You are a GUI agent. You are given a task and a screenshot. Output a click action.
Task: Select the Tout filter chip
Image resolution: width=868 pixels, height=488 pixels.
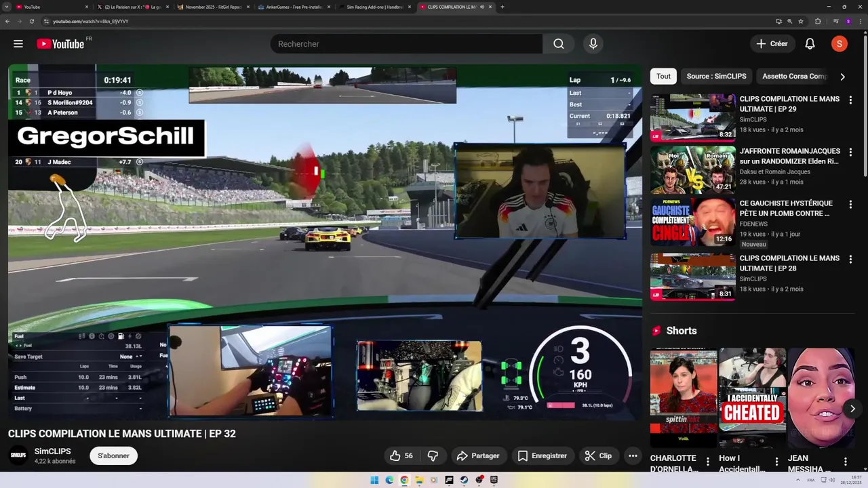pos(663,77)
